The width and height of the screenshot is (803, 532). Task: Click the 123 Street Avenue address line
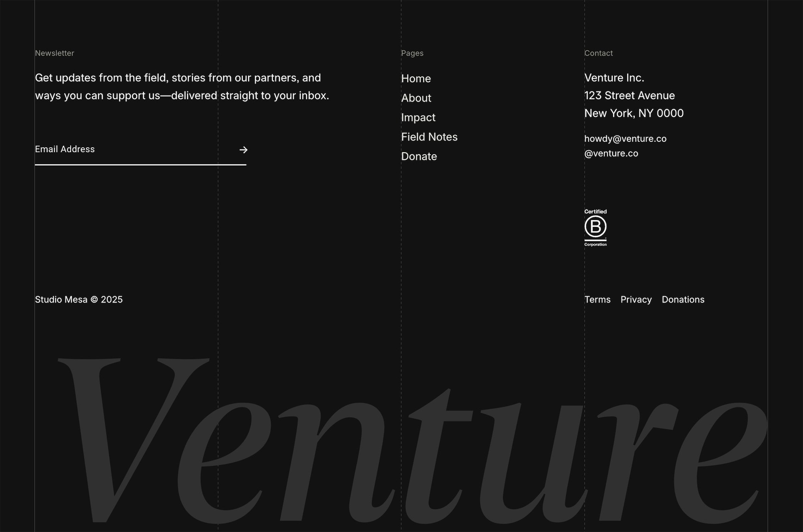tap(629, 96)
